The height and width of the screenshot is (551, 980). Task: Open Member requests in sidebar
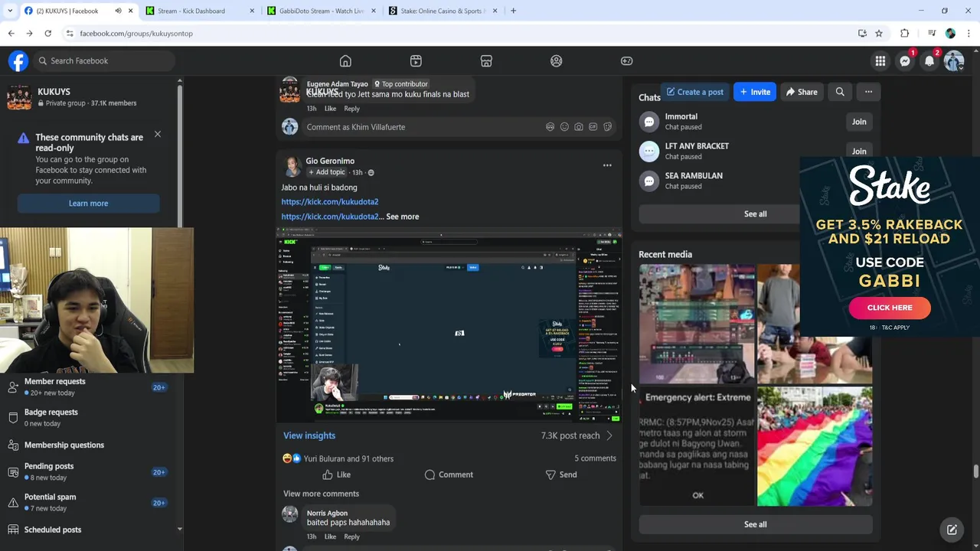coord(90,386)
